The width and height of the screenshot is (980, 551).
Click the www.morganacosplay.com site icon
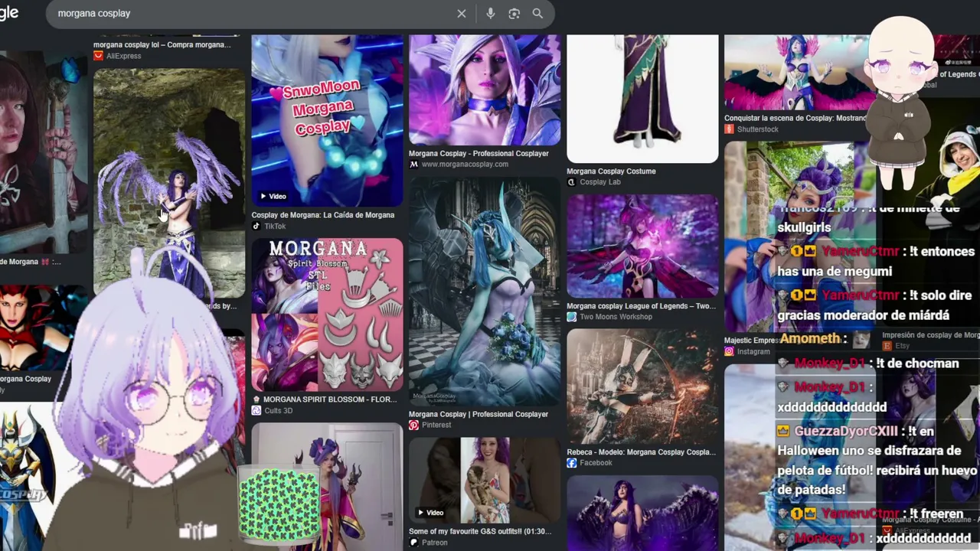coord(413,165)
